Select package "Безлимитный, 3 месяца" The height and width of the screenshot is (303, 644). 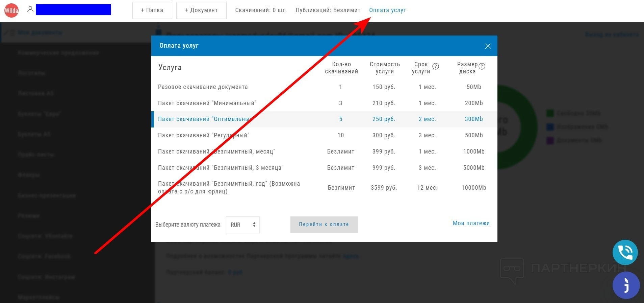pos(324,168)
